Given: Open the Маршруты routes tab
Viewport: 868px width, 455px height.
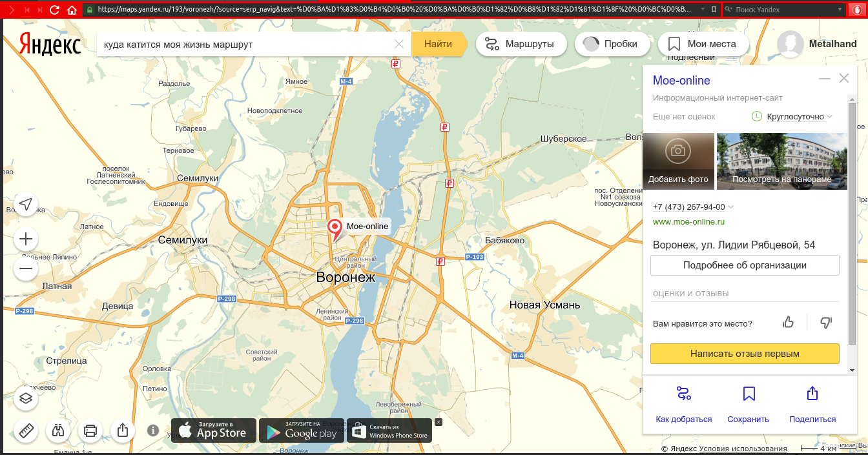Looking at the screenshot, I should coord(521,45).
